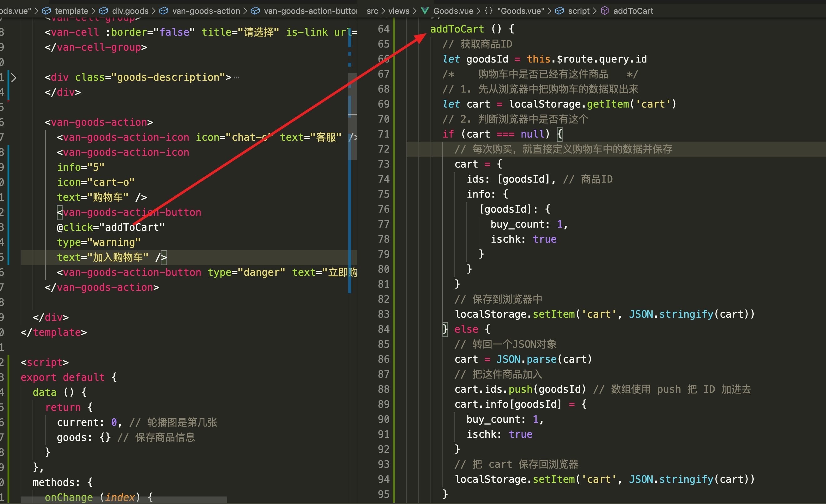Click 'methods: {' line
826x504 pixels.
(63, 482)
